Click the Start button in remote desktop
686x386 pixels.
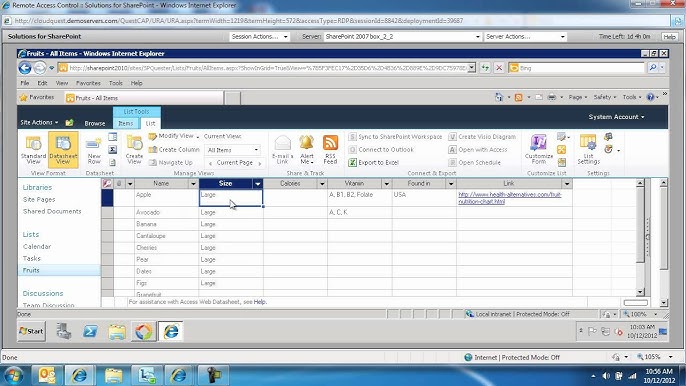pos(32,331)
